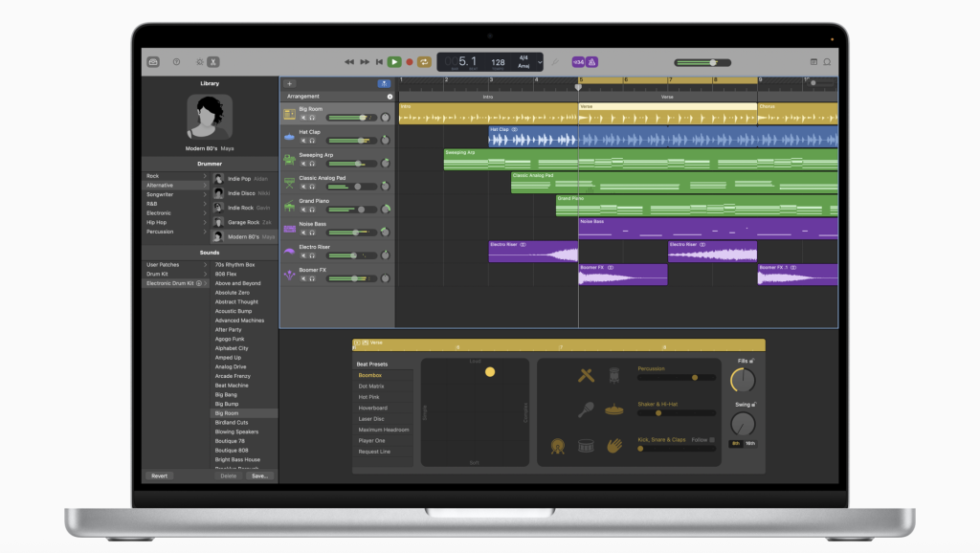Mute the Hat Clap track
Image resolution: width=980 pixels, height=553 pixels.
pos(303,141)
